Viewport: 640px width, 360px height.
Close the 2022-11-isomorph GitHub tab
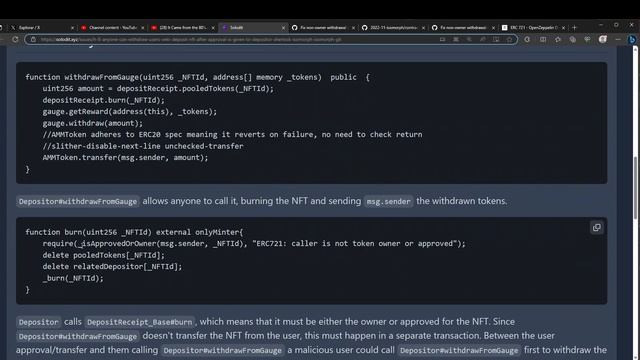(423, 28)
